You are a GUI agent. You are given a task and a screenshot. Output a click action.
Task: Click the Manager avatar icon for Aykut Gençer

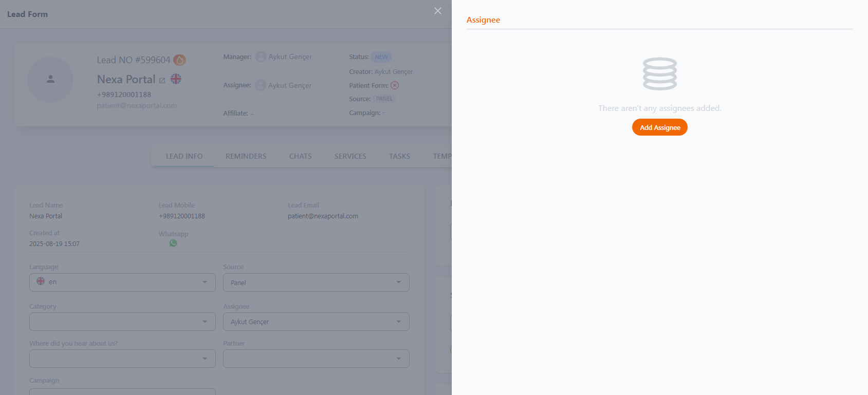[x=261, y=57]
